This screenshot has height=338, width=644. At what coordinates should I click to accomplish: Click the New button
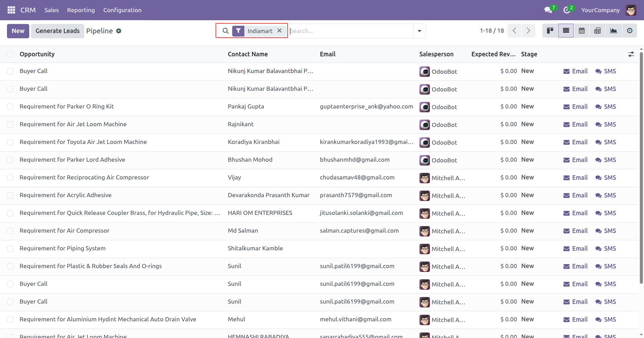coord(18,31)
